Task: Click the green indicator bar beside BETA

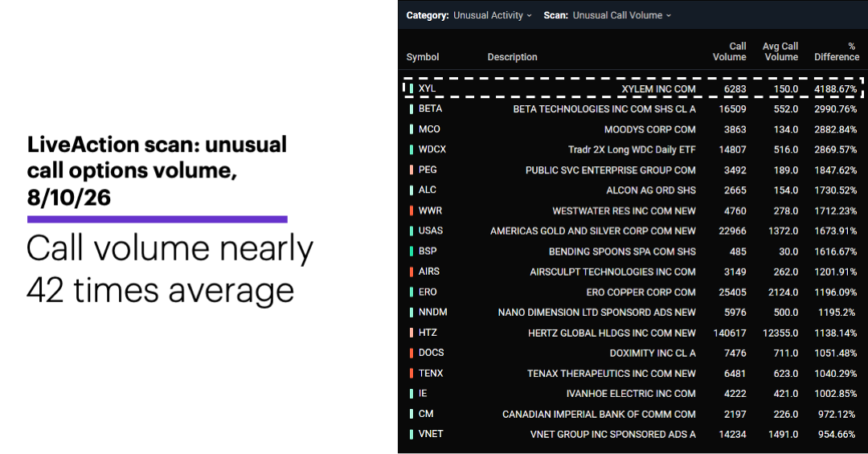Action: (411, 109)
